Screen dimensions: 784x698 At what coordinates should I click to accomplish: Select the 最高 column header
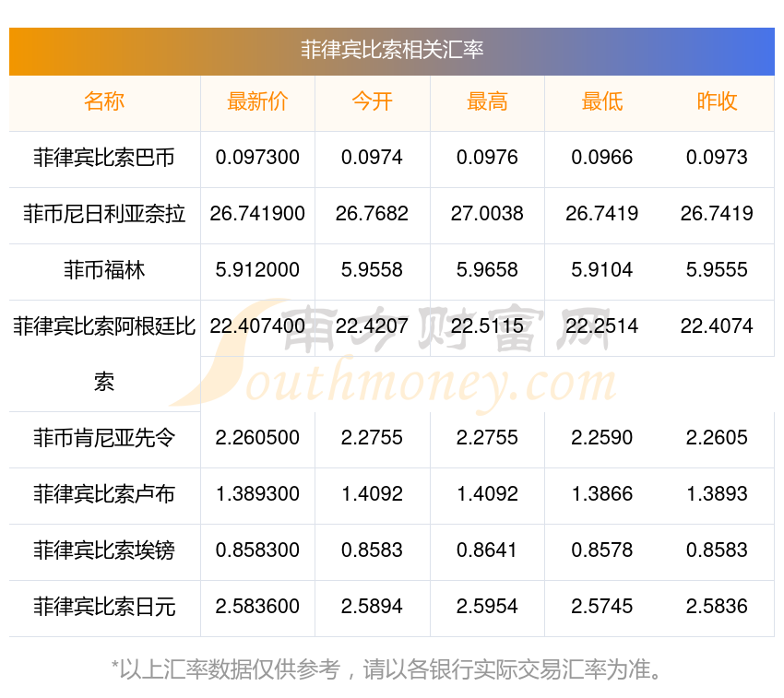pos(487,101)
